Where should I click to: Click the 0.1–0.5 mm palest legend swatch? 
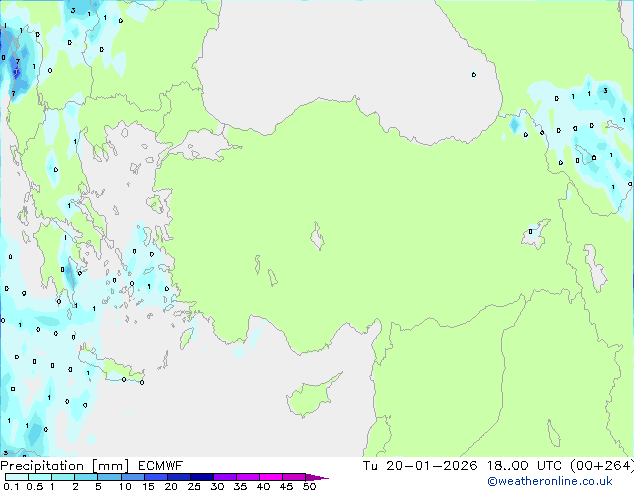(x=17, y=477)
